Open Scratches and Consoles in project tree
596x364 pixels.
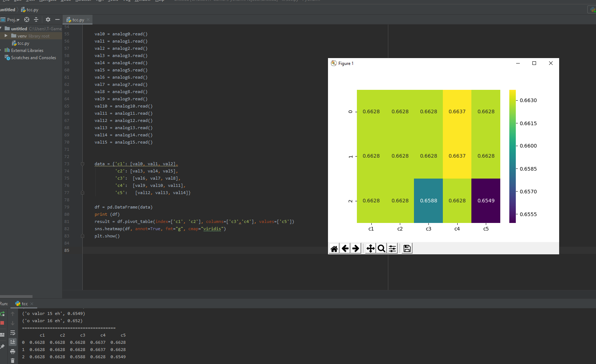[33, 57]
